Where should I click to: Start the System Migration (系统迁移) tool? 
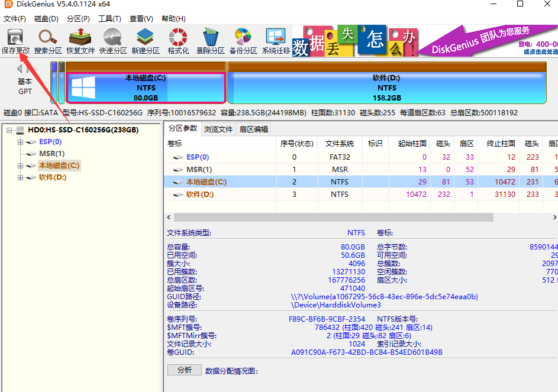coord(276,40)
